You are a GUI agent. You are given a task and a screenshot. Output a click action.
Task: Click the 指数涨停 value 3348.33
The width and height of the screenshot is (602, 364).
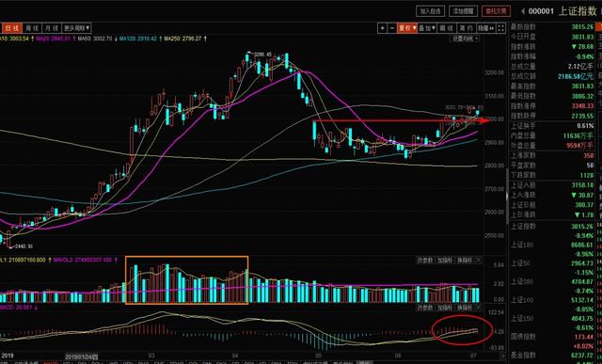point(582,106)
